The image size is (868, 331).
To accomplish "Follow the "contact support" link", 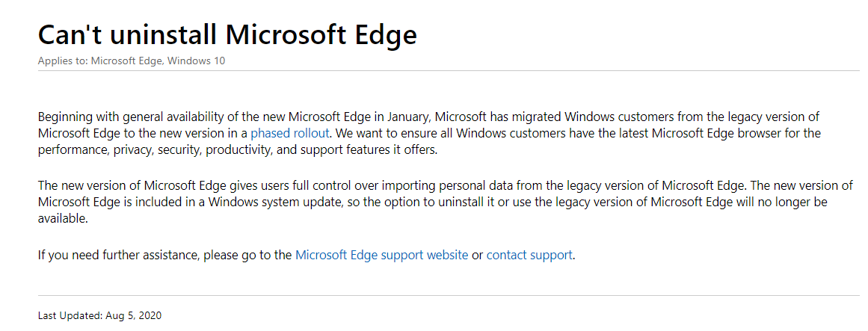I will 529,256.
